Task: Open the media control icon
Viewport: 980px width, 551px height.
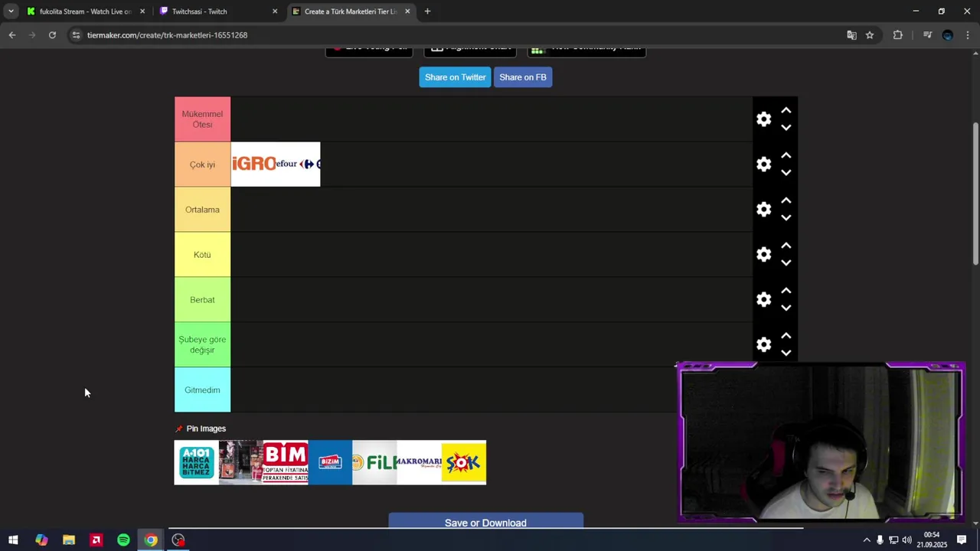Action: (927, 35)
